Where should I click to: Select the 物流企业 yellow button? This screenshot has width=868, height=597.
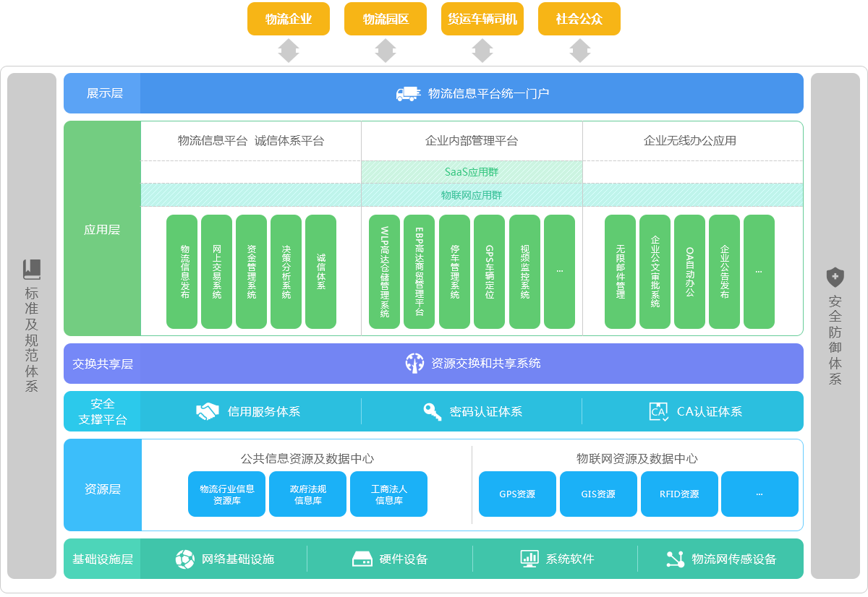tap(289, 19)
